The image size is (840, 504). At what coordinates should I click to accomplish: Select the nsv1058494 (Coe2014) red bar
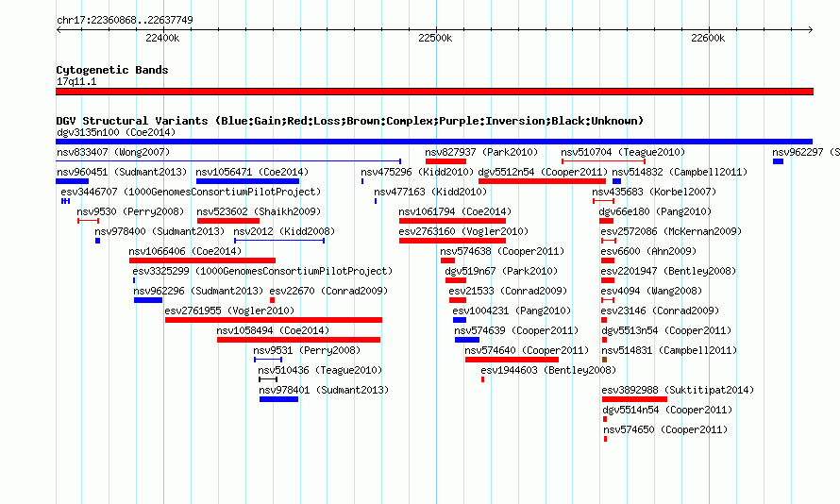click(x=299, y=340)
